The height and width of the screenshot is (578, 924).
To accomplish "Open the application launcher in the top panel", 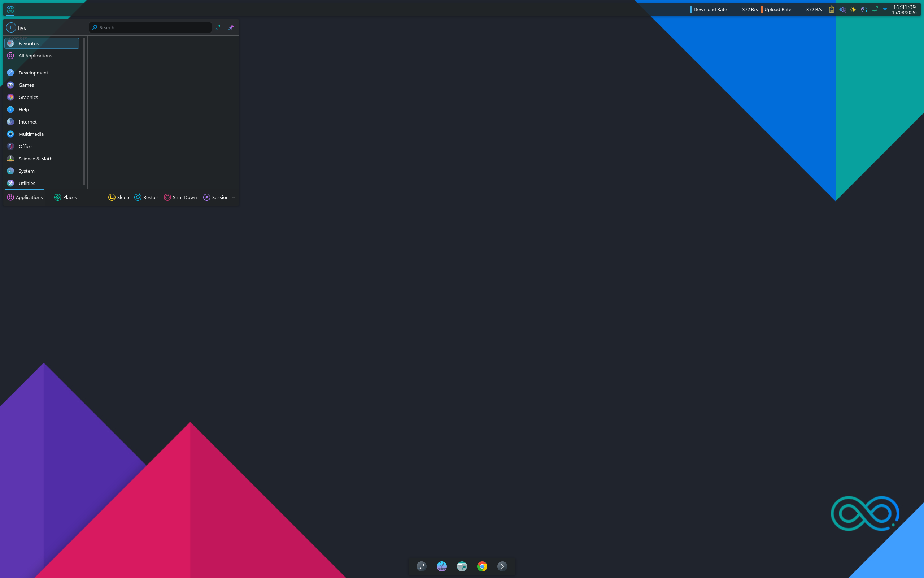I will point(10,9).
